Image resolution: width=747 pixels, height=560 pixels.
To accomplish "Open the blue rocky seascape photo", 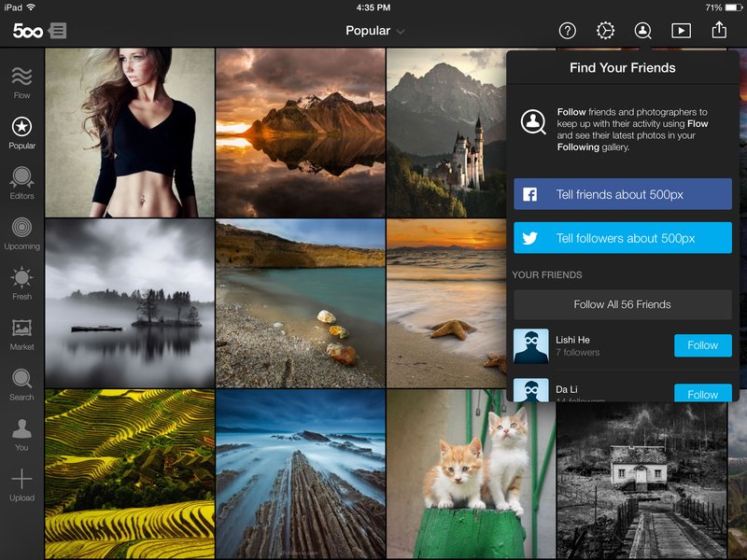I will point(300,474).
